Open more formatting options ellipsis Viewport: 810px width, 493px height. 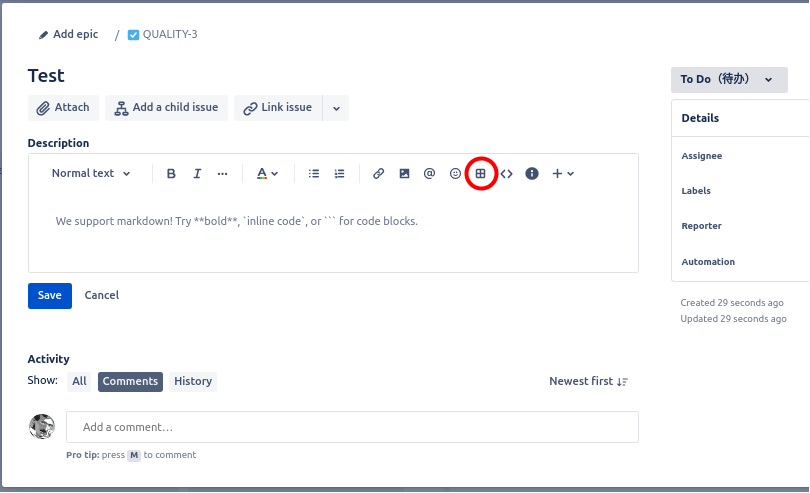[x=222, y=174]
